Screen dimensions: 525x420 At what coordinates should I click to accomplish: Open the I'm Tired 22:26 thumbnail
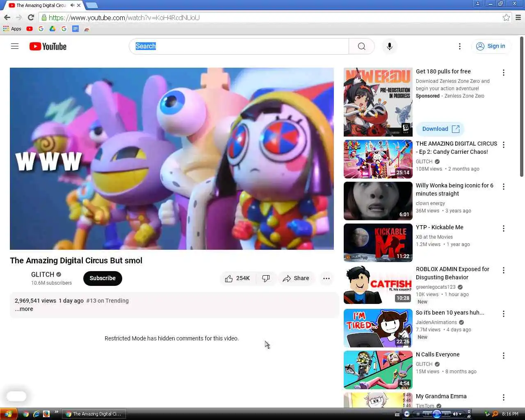click(378, 328)
